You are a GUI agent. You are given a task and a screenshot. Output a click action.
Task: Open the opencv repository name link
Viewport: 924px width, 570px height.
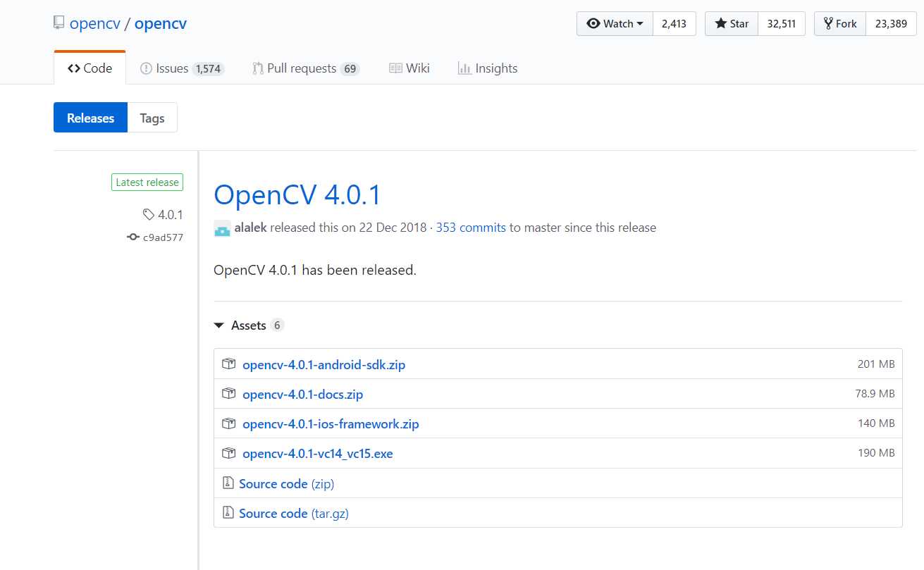(x=161, y=23)
